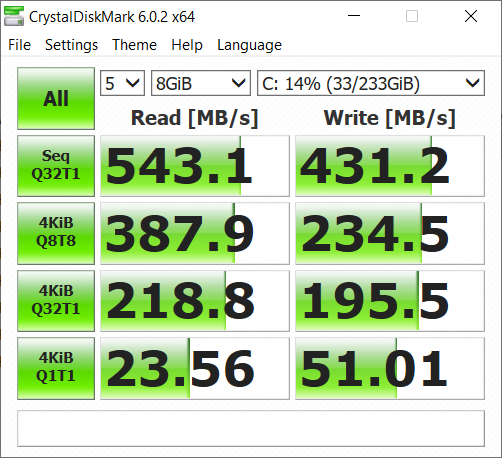Click the sequential read result 543.1
502x458 pixels.
coord(195,166)
